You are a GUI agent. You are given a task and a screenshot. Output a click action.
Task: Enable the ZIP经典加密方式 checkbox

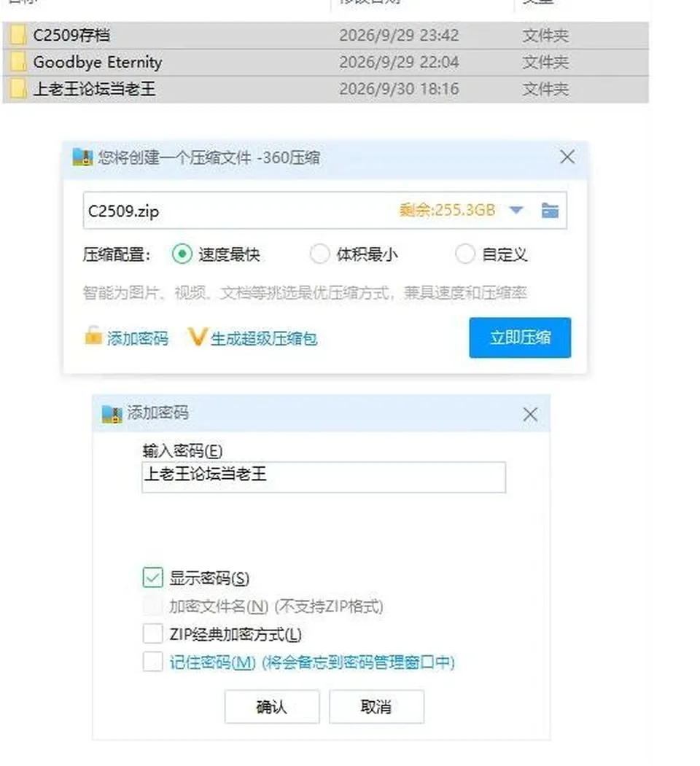[x=152, y=633]
